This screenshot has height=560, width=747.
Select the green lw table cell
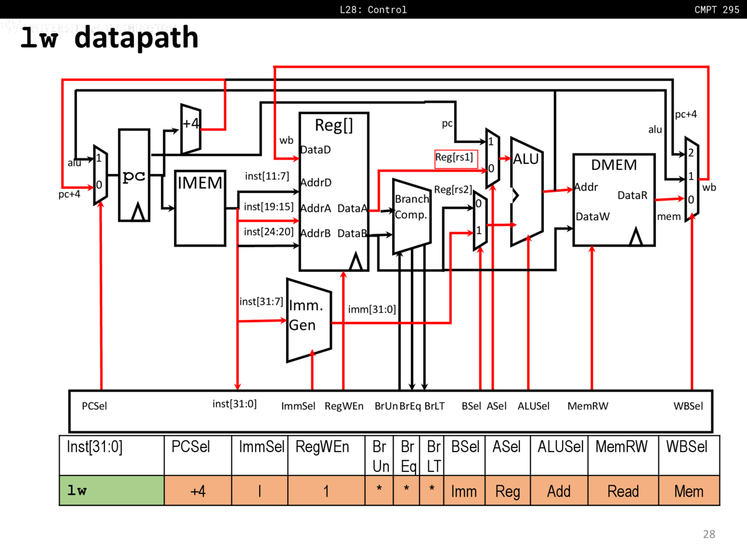pyautogui.click(x=111, y=491)
